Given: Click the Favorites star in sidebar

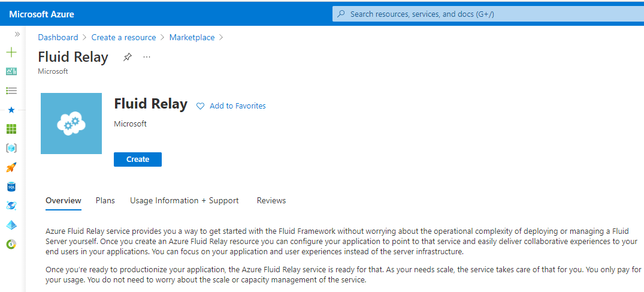Looking at the screenshot, I should coord(11,110).
